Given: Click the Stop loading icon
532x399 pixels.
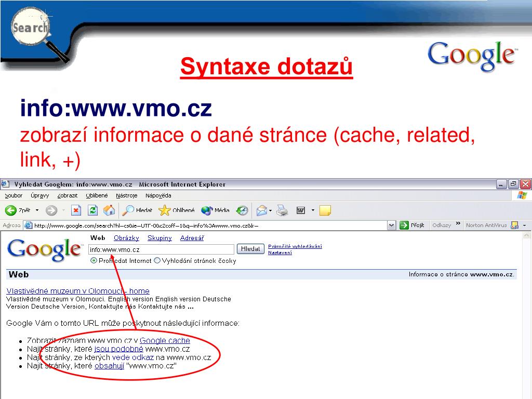Looking at the screenshot, I should pos(76,210).
